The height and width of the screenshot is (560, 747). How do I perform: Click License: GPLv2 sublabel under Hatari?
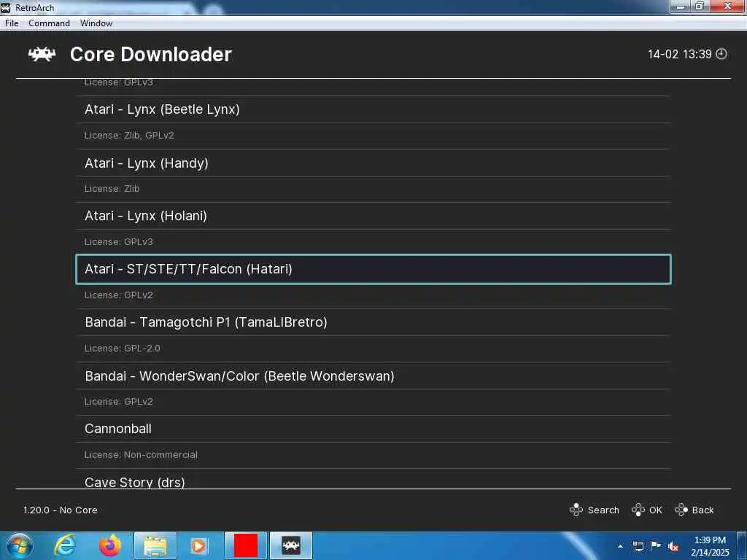click(x=119, y=295)
